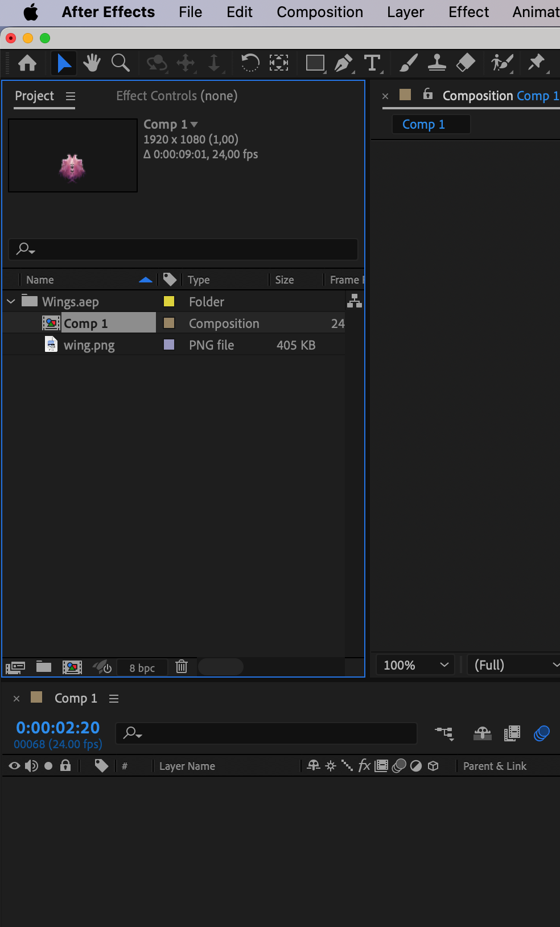Image resolution: width=560 pixels, height=927 pixels.
Task: Toggle Frame Blending for timeline
Action: (x=512, y=733)
